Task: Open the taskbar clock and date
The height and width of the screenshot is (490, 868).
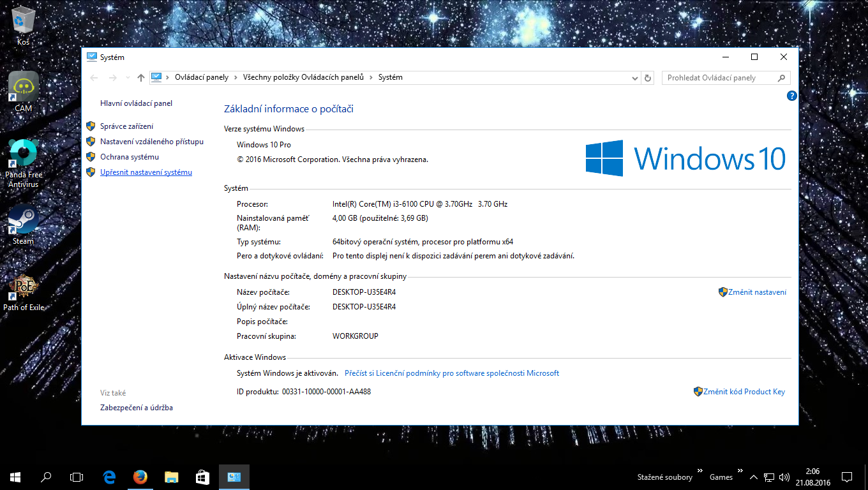Action: click(812, 477)
